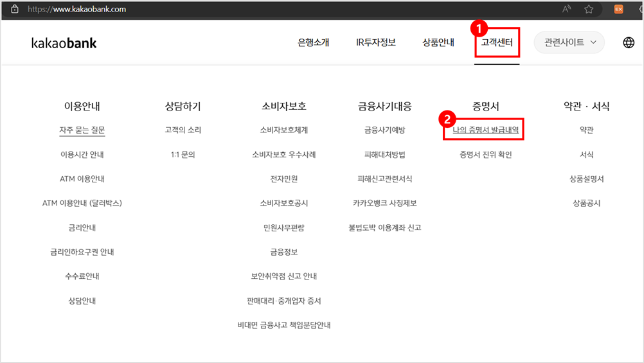The image size is (644, 363).
Task: Open 자주 묻는 질문 link
Action: pyautogui.click(x=82, y=130)
